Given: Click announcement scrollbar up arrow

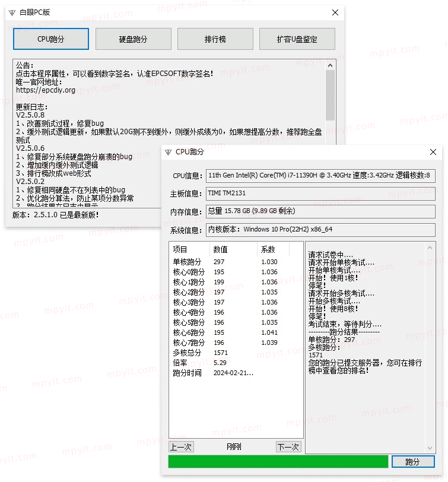Looking at the screenshot, I should 330,65.
